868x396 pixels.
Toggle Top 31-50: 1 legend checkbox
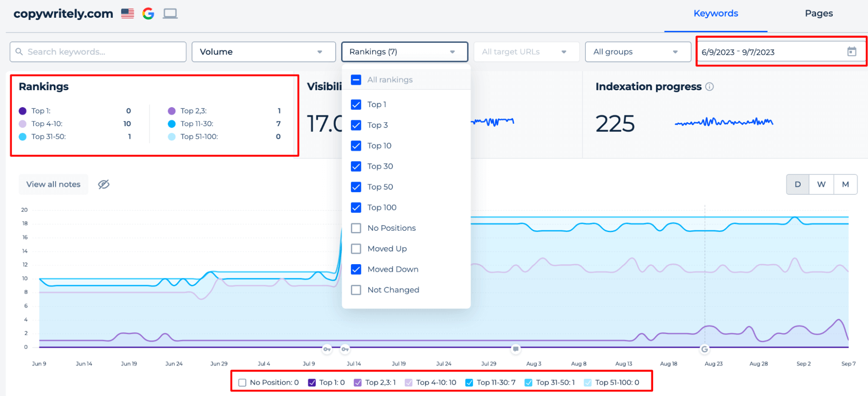pos(528,383)
